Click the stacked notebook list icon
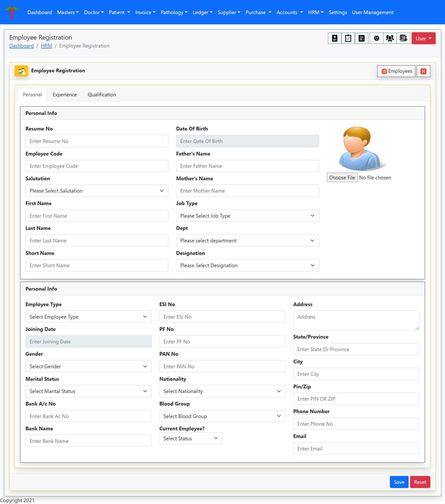This screenshot has width=445, height=504. click(403, 38)
